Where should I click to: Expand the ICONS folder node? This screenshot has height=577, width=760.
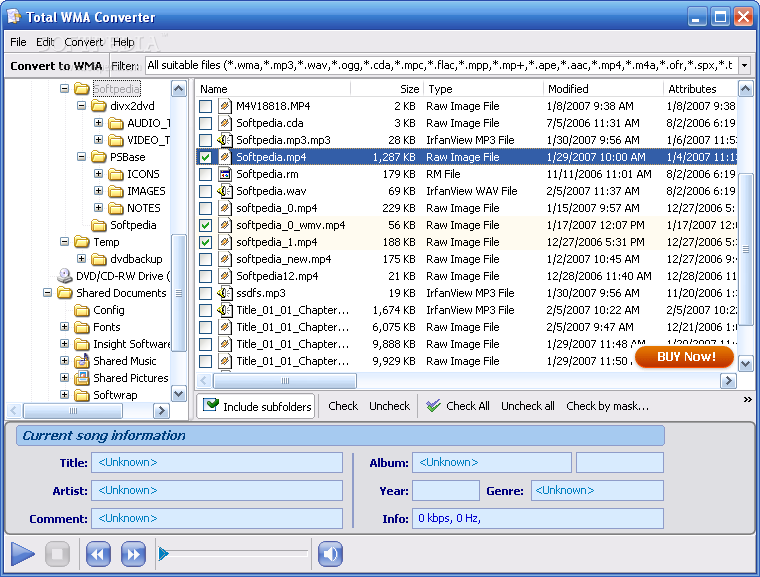point(98,174)
